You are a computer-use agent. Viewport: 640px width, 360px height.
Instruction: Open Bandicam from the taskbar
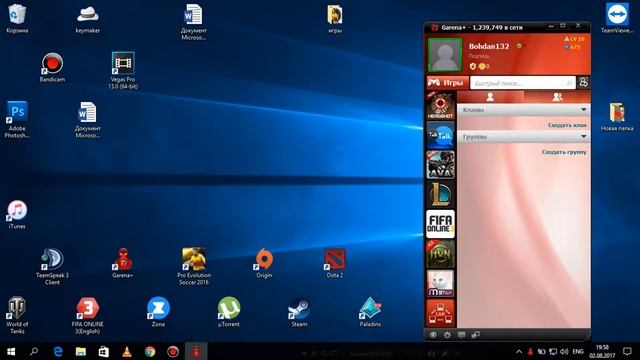click(x=173, y=351)
